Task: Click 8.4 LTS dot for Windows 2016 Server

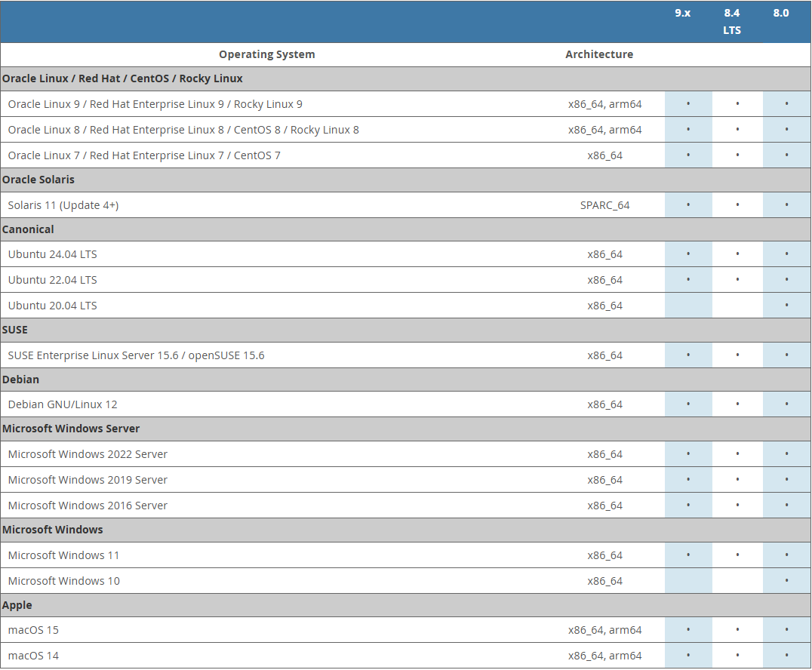Action: point(737,505)
